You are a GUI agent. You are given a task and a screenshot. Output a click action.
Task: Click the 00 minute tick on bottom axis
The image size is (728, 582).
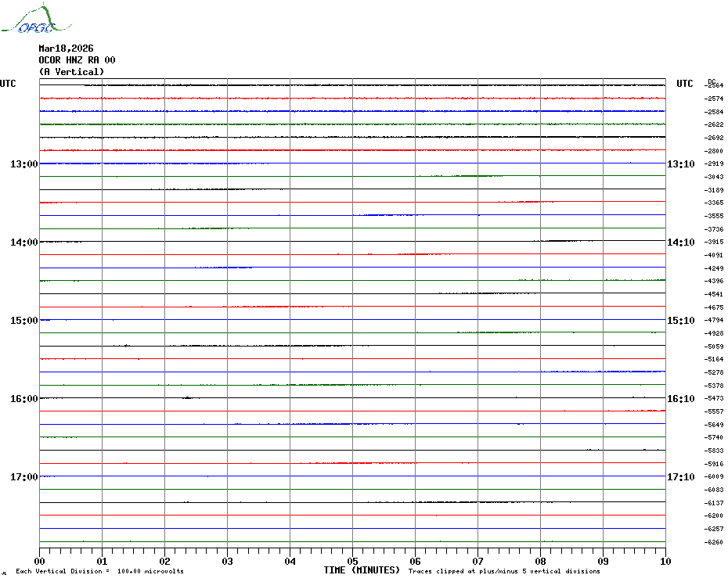(40, 561)
